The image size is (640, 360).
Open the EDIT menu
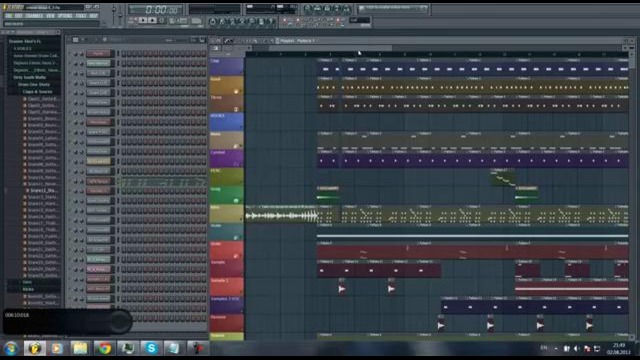tap(19, 16)
